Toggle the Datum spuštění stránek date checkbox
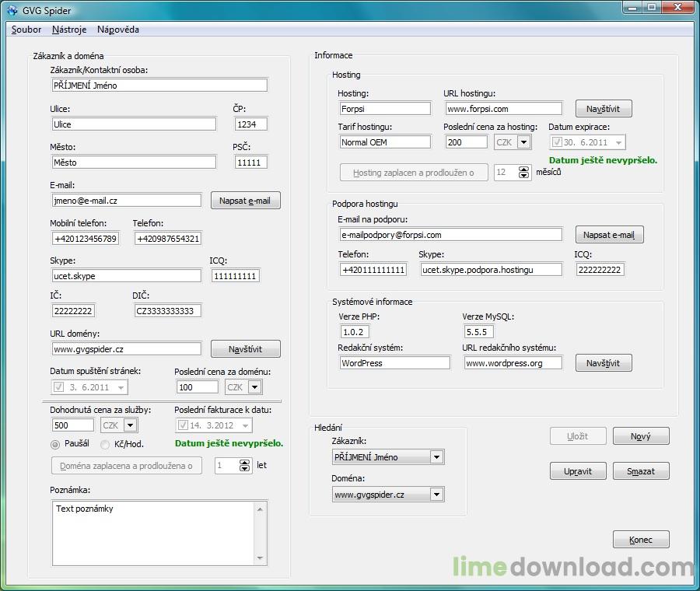The image size is (700, 591). pyautogui.click(x=59, y=387)
